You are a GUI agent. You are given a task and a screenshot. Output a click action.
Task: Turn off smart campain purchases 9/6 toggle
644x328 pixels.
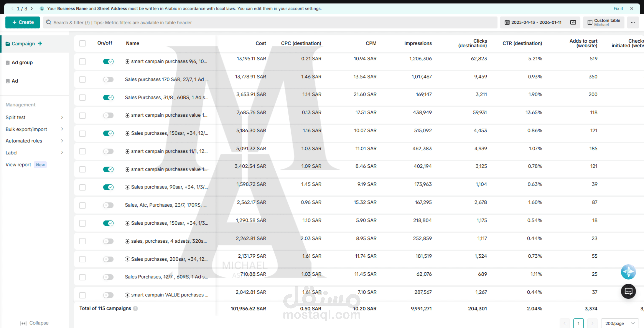[x=108, y=61]
